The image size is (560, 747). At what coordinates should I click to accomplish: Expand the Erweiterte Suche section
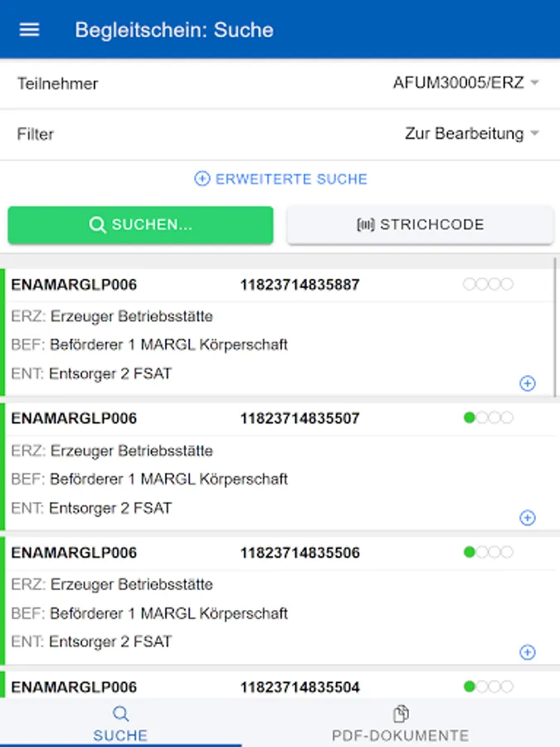click(290, 178)
